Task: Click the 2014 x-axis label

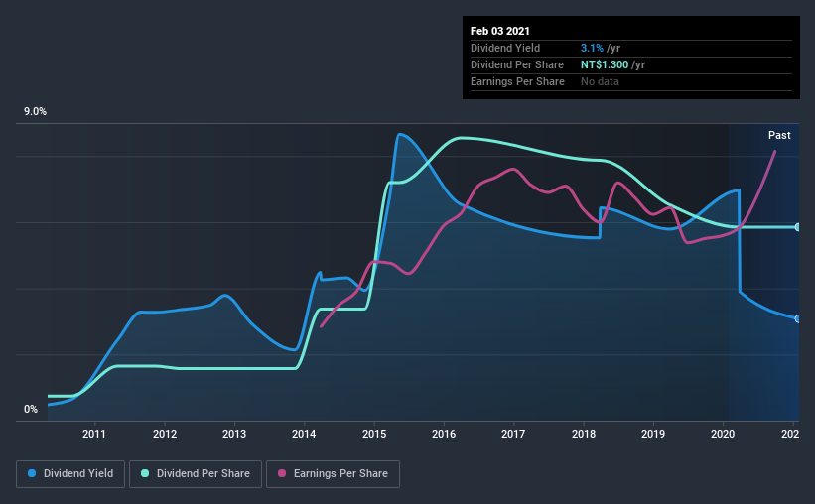Action: pyautogui.click(x=304, y=434)
